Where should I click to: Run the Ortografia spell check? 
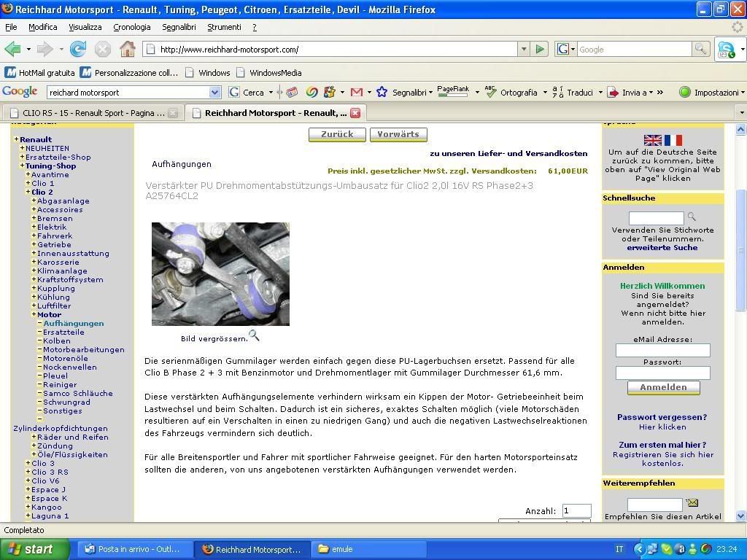[x=511, y=93]
